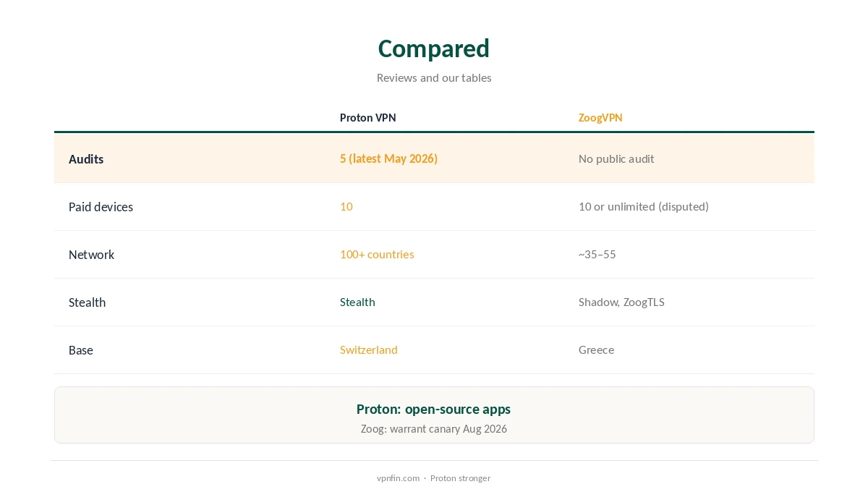Open the vpnfin.com footer link
This screenshot has height=492, width=868.
[x=398, y=478]
